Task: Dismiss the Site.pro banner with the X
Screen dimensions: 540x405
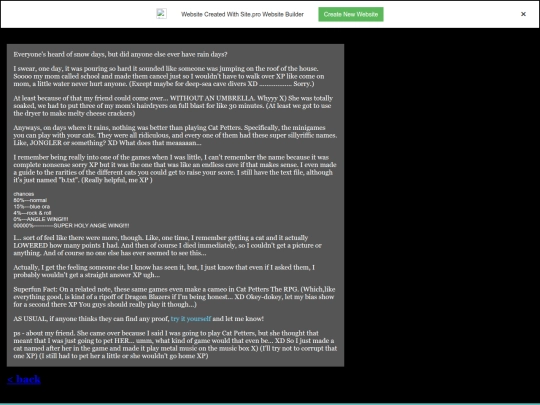Action: tap(523, 14)
